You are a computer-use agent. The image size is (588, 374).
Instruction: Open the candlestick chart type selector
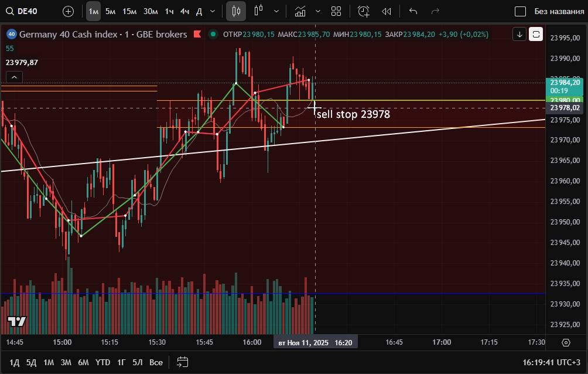tap(236, 11)
